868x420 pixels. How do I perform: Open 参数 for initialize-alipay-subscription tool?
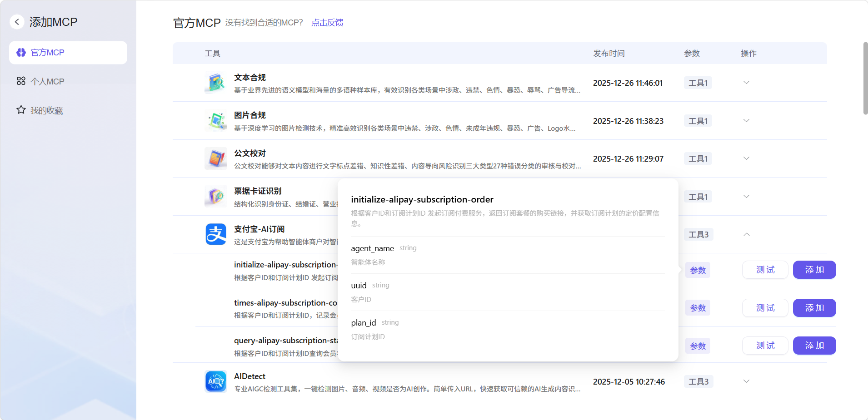point(698,270)
